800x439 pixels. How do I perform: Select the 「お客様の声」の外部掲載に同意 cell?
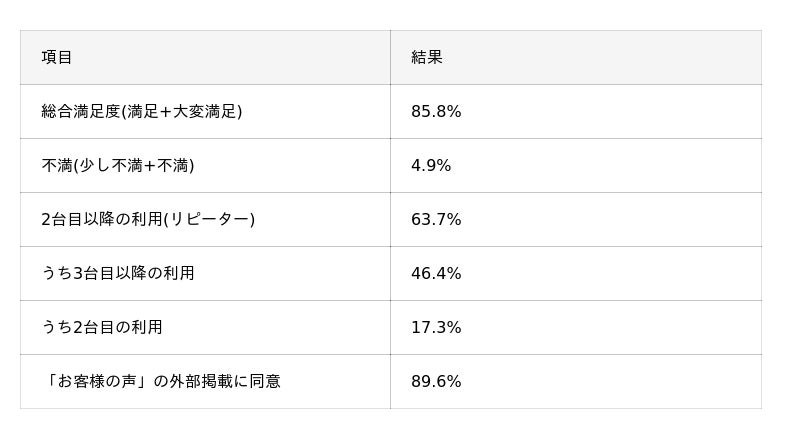click(x=205, y=381)
